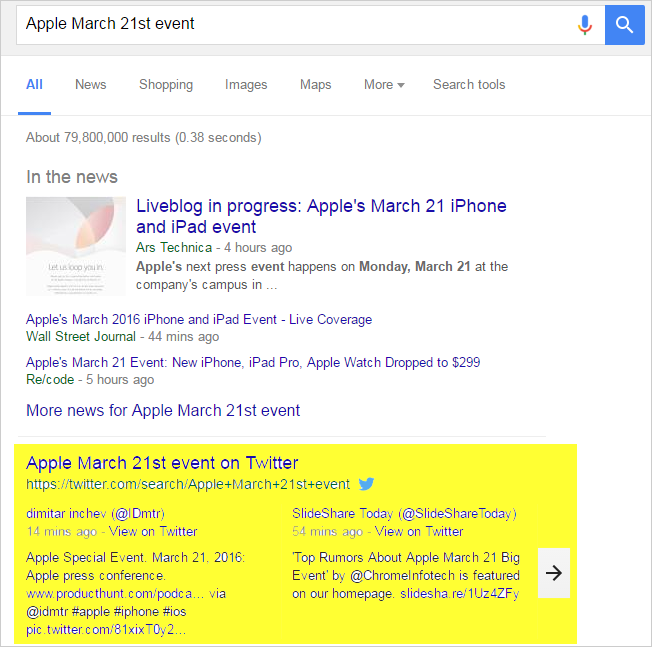Click the Twitter bird icon

366,484
